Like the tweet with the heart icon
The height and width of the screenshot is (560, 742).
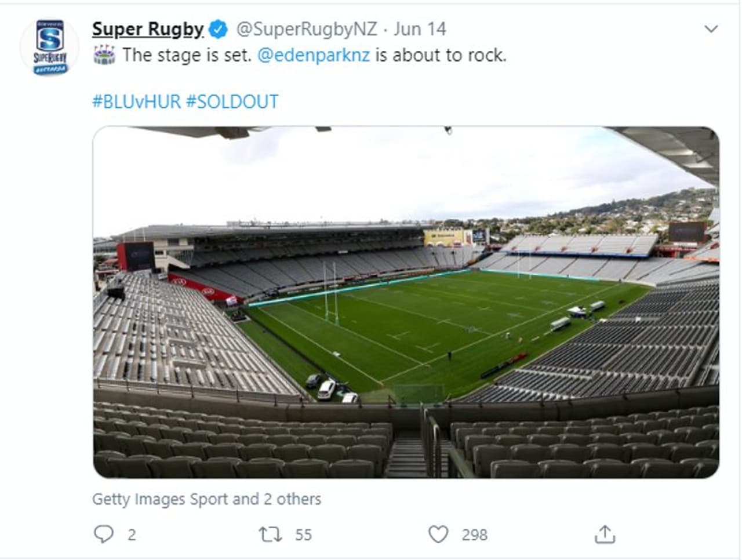click(x=438, y=534)
